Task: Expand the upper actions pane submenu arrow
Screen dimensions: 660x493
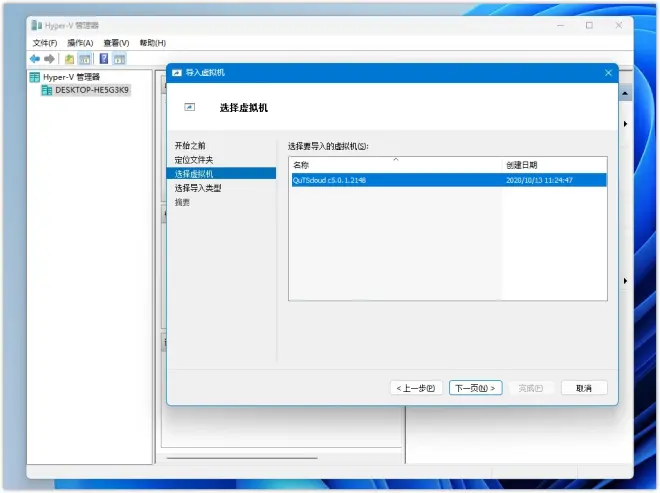Action: point(625,124)
